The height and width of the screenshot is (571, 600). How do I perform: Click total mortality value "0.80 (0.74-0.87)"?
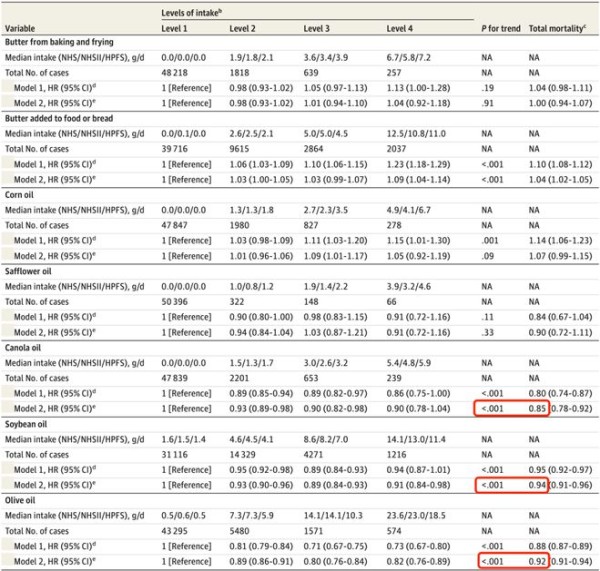pos(561,393)
